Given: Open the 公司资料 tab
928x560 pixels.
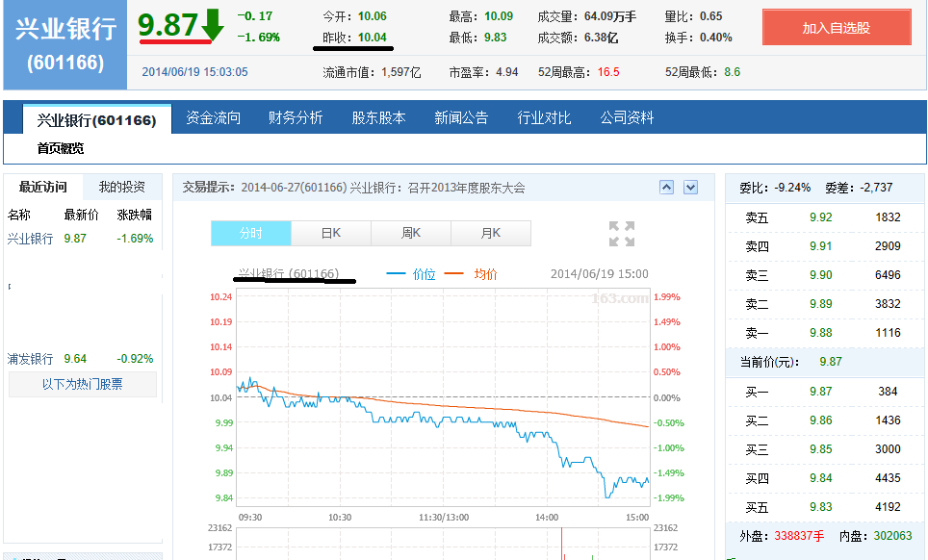Looking at the screenshot, I should tap(627, 117).
